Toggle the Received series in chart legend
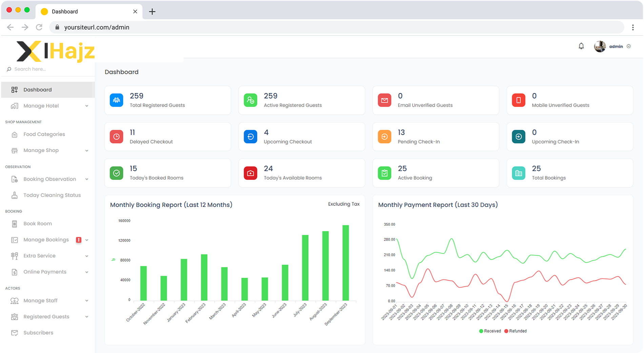 pos(490,331)
